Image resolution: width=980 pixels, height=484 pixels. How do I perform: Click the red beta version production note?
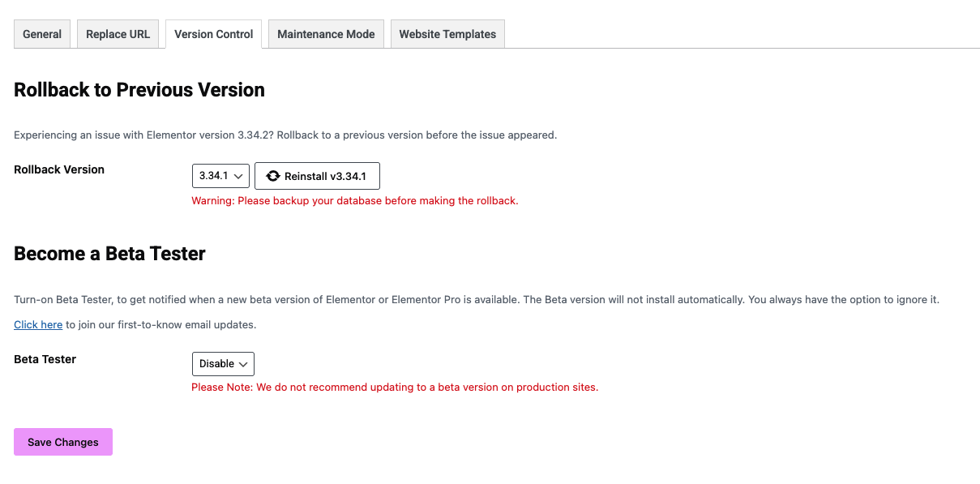click(x=395, y=387)
